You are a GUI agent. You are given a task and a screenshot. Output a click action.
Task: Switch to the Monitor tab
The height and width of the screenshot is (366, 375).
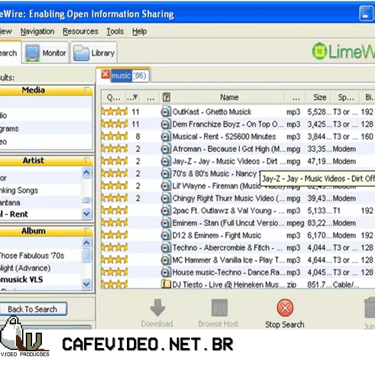pyautogui.click(x=45, y=53)
